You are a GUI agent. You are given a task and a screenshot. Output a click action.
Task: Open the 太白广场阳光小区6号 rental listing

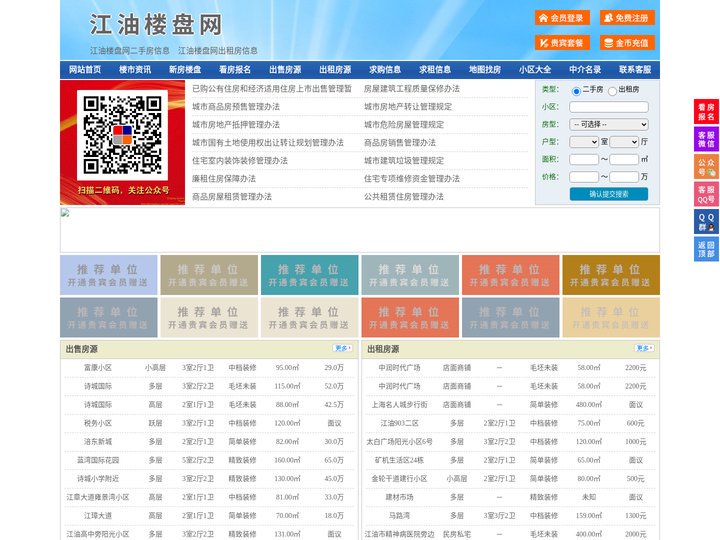pos(399,442)
